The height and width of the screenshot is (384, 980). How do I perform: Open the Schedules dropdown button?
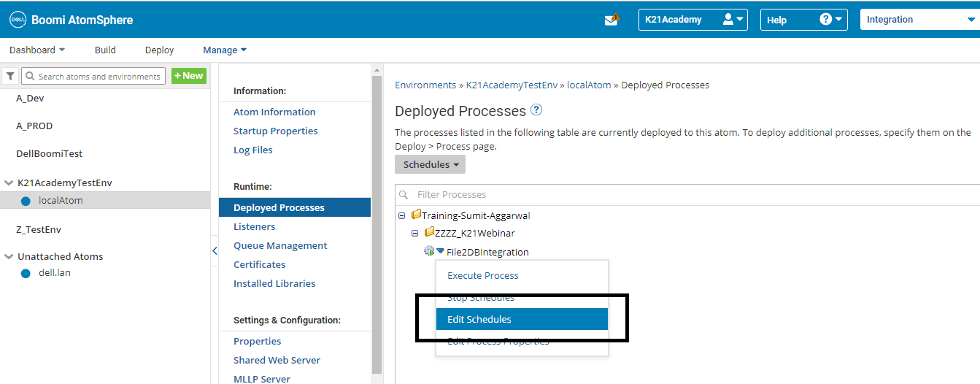click(430, 164)
